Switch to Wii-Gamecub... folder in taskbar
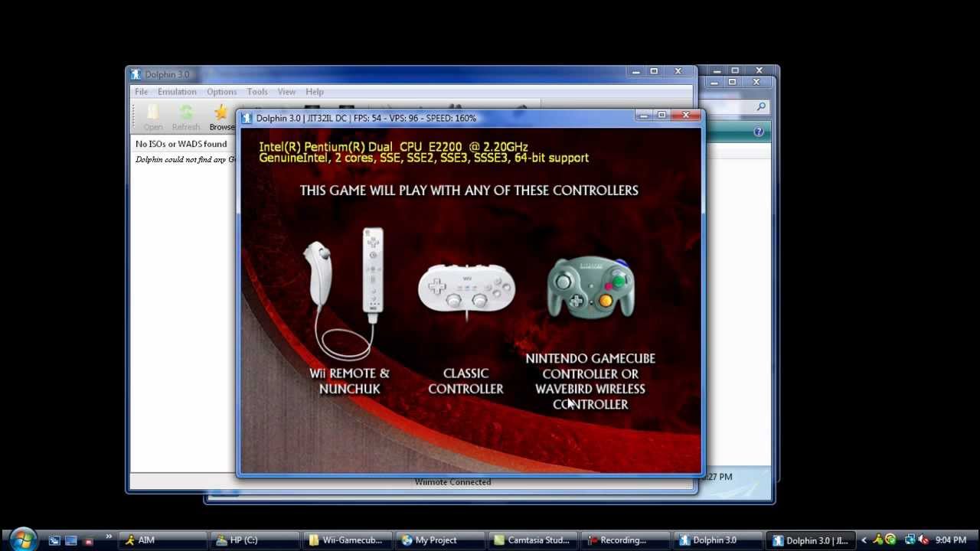 348,540
